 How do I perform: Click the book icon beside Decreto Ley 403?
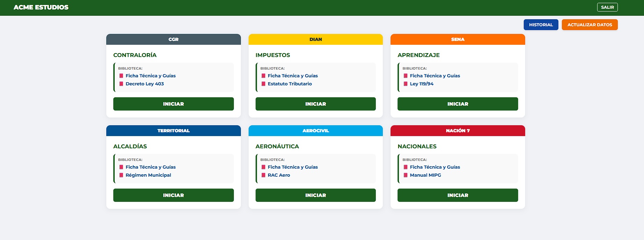(121, 84)
